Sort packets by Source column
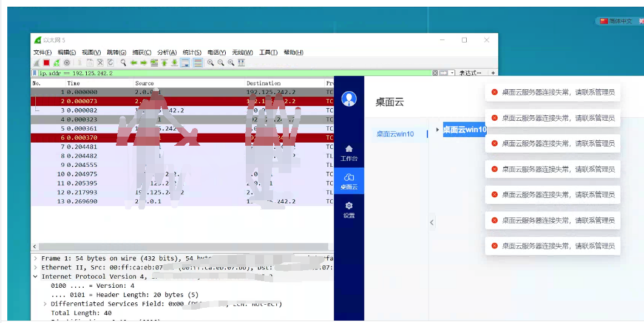The width and height of the screenshot is (644, 323). coord(189,83)
